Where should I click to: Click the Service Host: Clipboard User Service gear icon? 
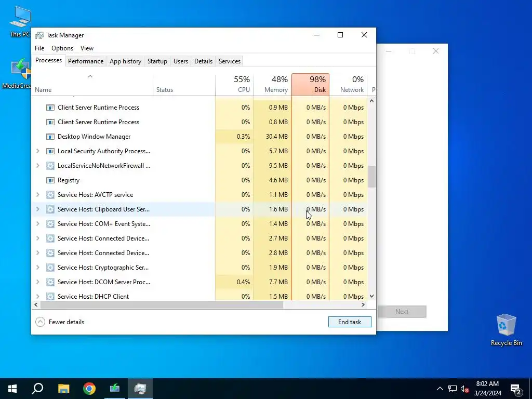click(x=50, y=209)
